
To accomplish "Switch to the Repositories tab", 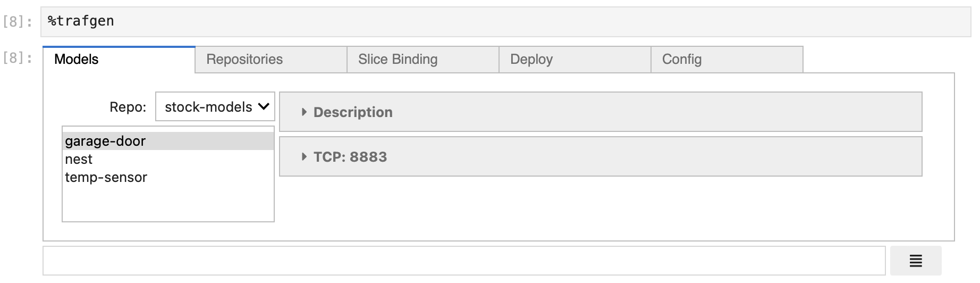I will pos(271,59).
